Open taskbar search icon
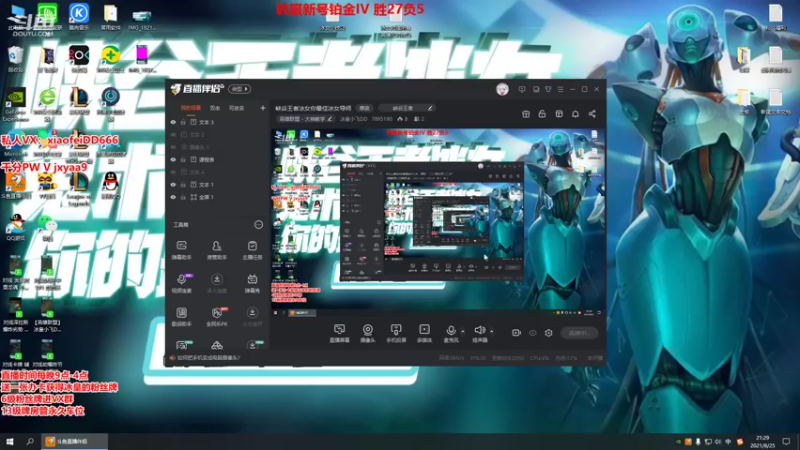800x450 pixels. coord(30,441)
